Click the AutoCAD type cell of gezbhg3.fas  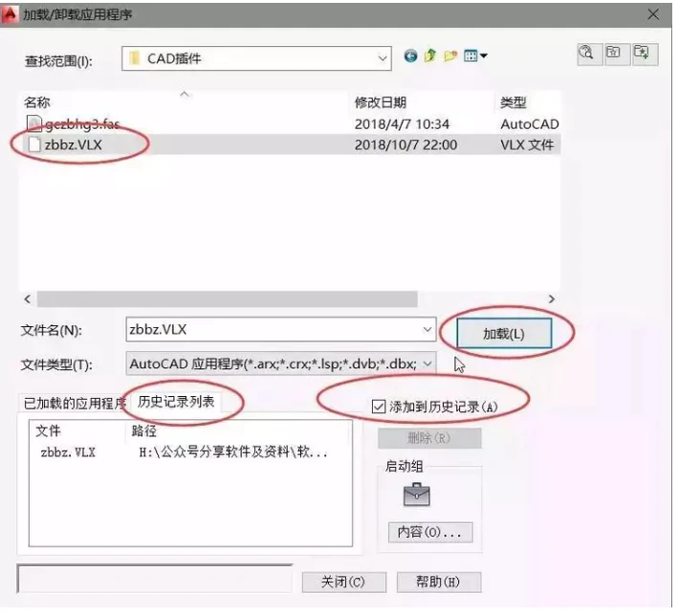(529, 124)
